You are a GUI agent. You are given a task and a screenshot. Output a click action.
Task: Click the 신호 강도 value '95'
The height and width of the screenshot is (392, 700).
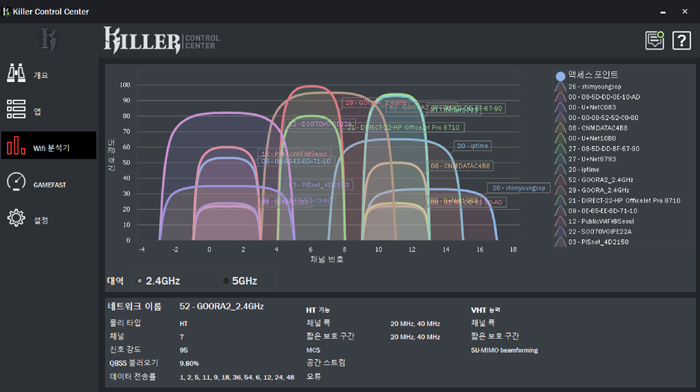coord(183,350)
